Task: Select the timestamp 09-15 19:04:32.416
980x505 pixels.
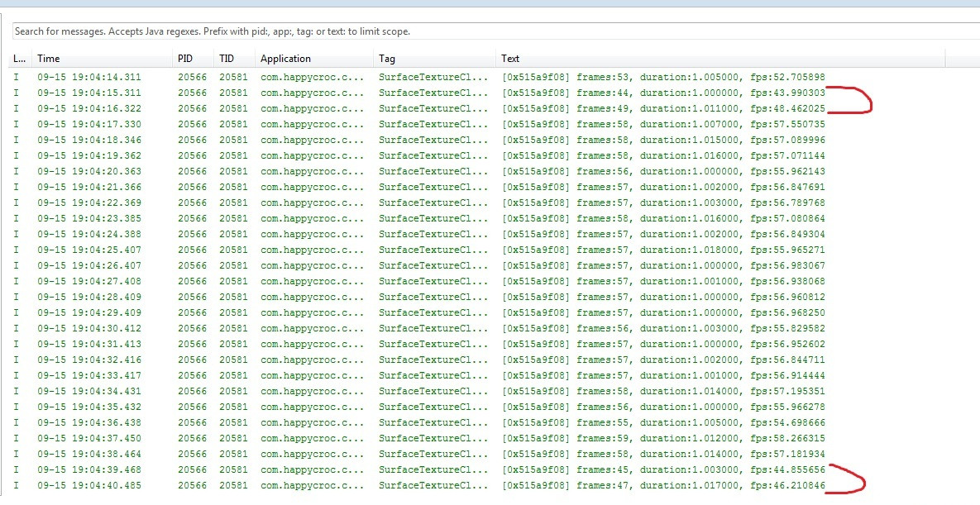Action: pyautogui.click(x=88, y=360)
